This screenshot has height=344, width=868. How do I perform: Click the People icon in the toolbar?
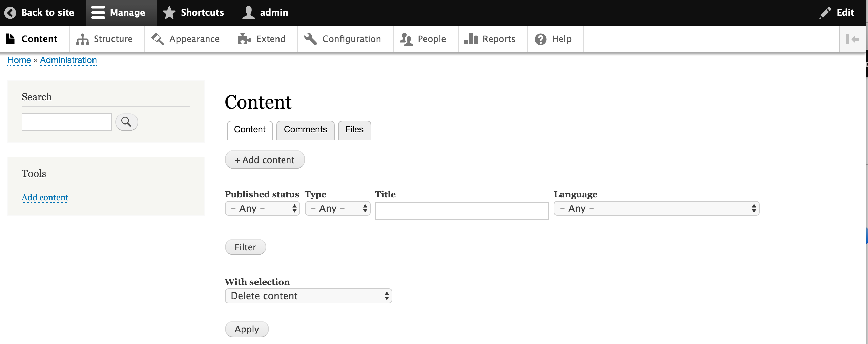(406, 39)
